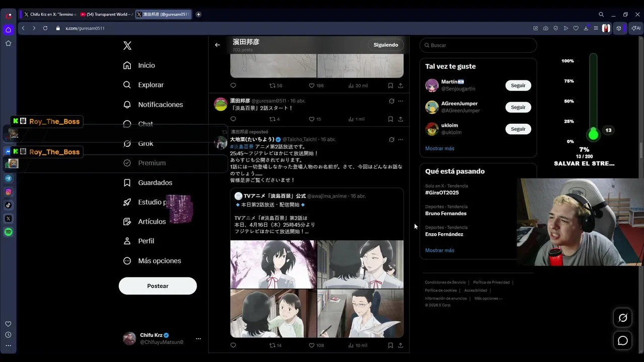Bookmark the post with 1 mil views
The height and width of the screenshot is (362, 644).
(x=390, y=119)
